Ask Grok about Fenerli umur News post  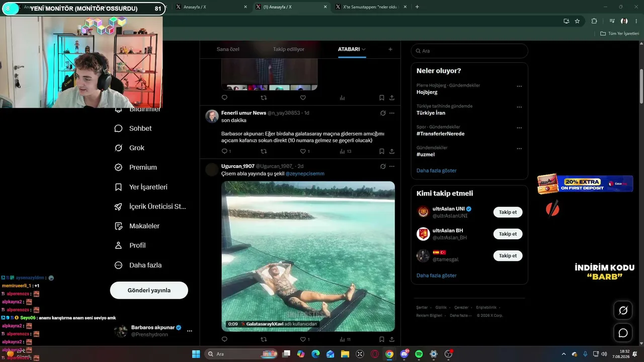click(383, 113)
